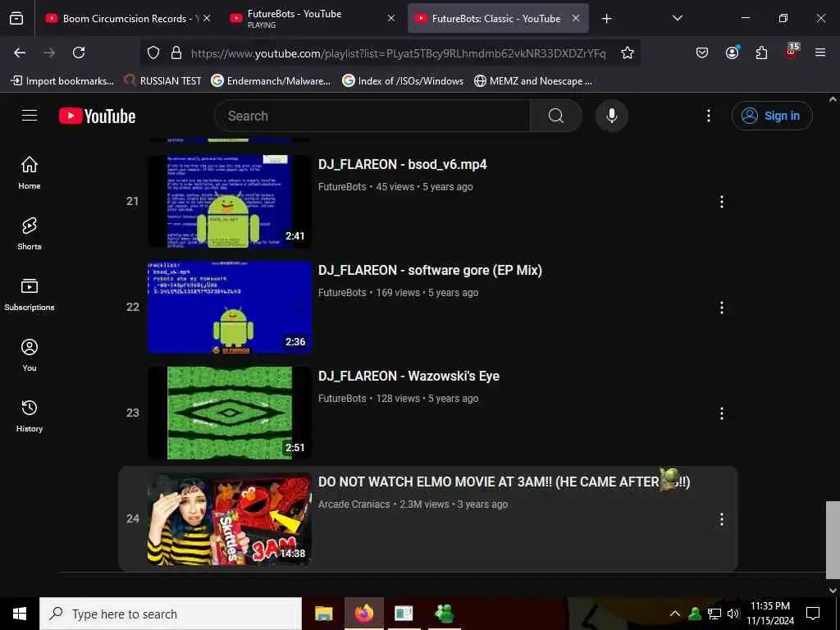This screenshot has width=840, height=630.
Task: Close the FutureBots - YouTube tab
Action: coord(391,19)
